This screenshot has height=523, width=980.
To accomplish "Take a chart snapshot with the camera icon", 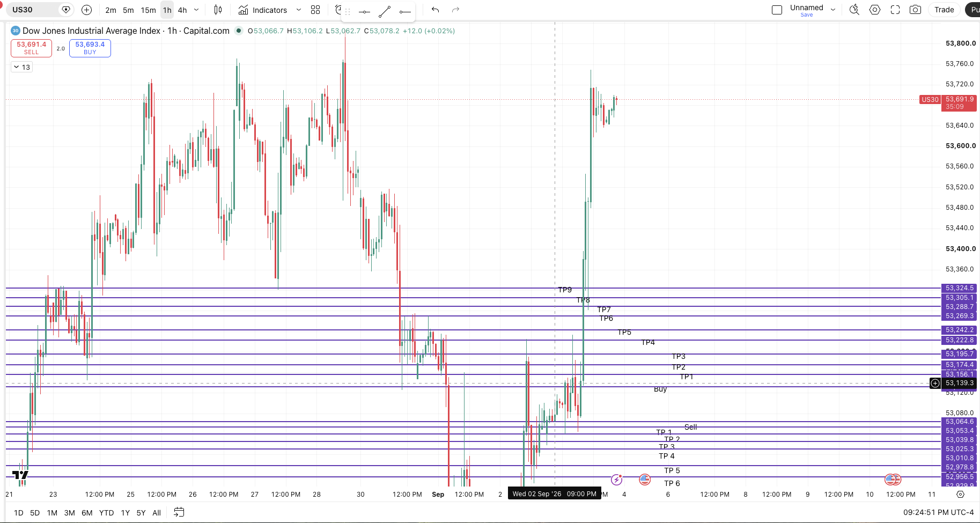I will (x=916, y=10).
